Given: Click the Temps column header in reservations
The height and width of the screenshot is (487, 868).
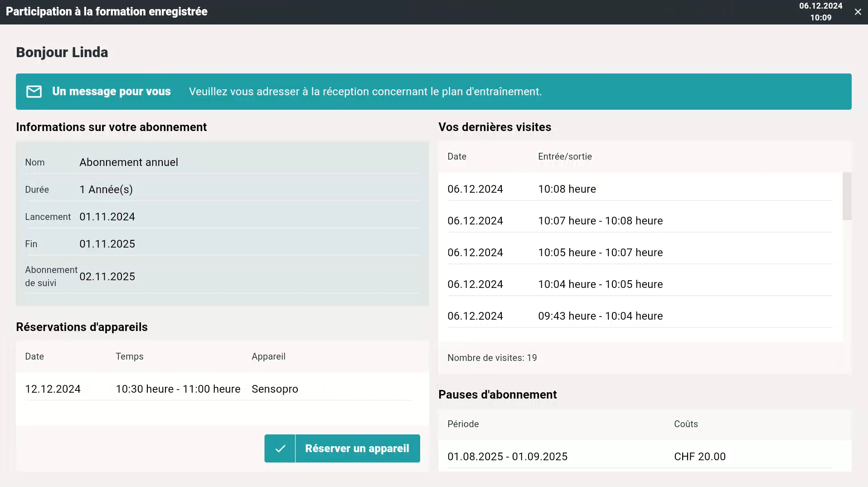Looking at the screenshot, I should coord(130,356).
